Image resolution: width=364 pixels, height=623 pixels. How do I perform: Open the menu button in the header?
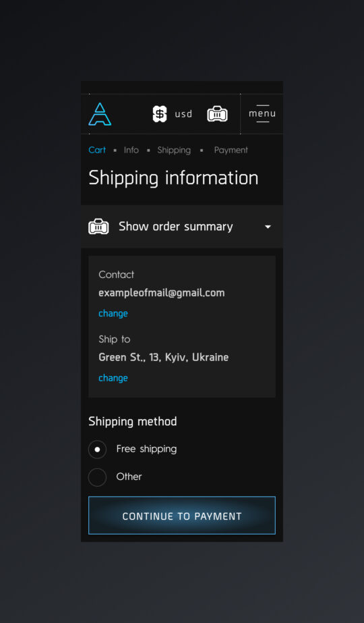pyautogui.click(x=262, y=113)
